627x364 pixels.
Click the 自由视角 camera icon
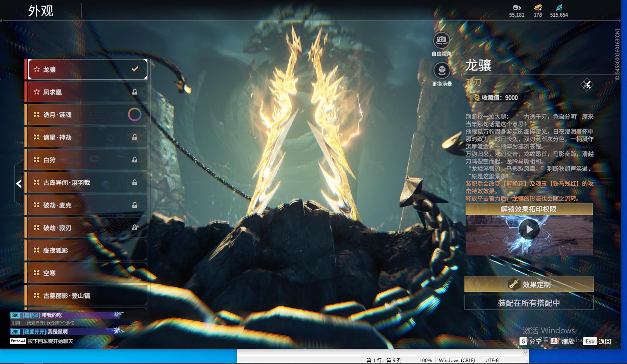click(x=441, y=40)
